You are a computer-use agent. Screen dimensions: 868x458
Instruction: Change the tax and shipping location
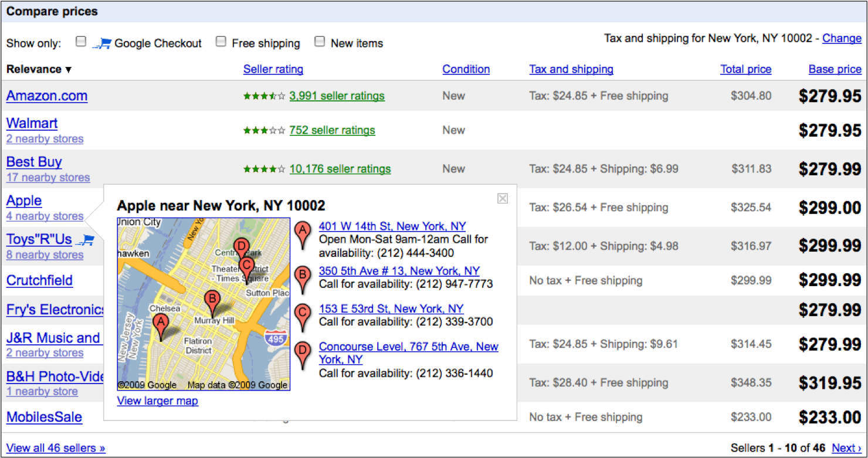point(842,38)
